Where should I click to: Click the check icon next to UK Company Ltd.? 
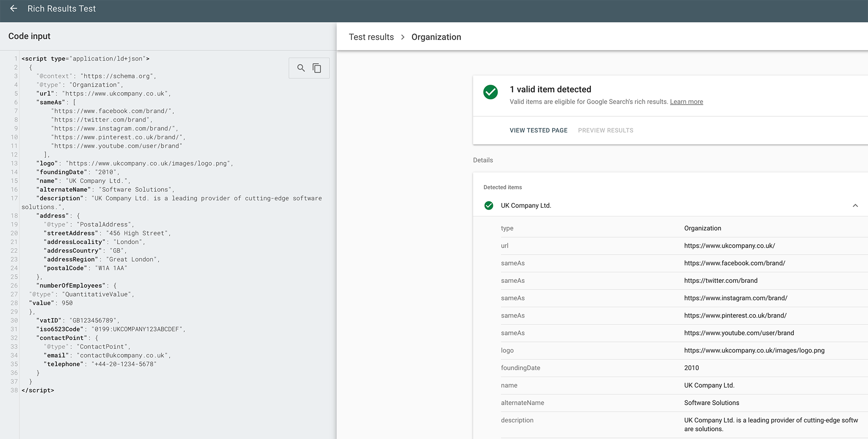(489, 205)
